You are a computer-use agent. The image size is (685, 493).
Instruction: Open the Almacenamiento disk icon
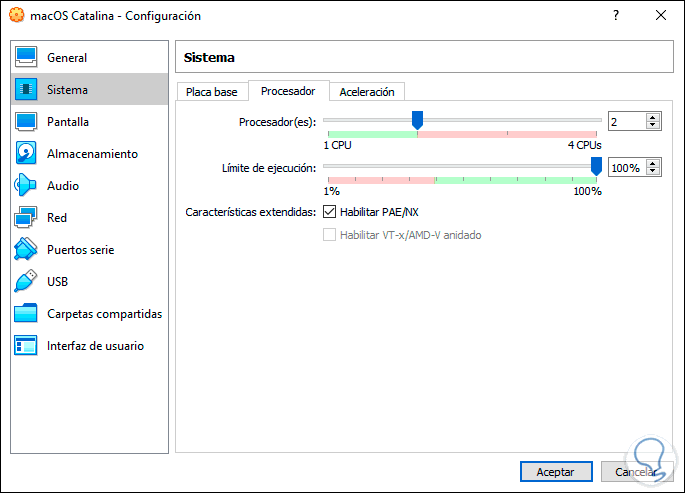click(26, 153)
